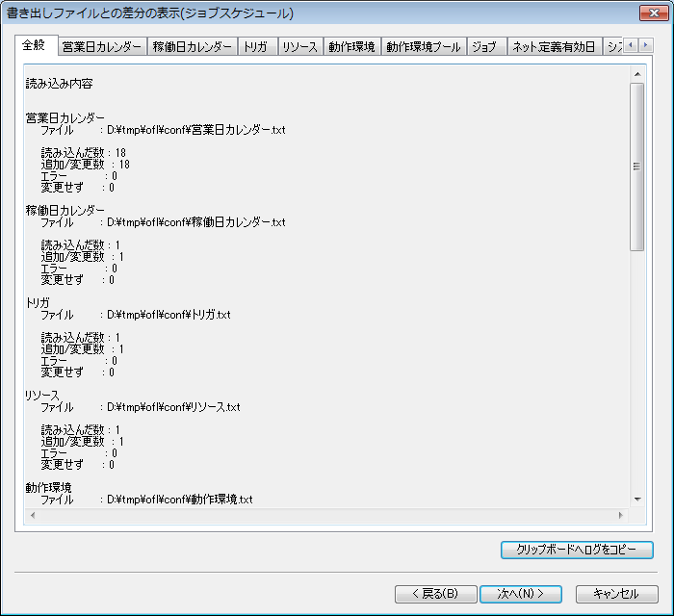Viewport: 674px width, 616px height.
Task: Switch to the ジョブ tab
Action: pyautogui.click(x=486, y=46)
